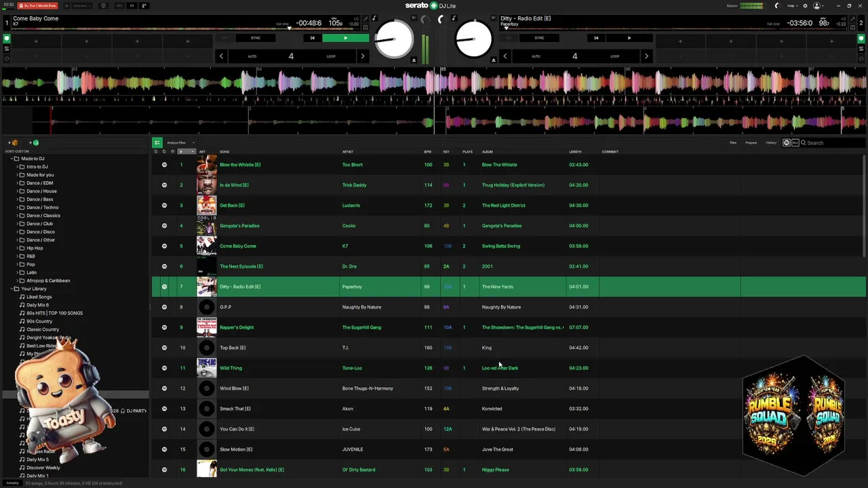Sort library by Key column
The width and height of the screenshot is (868, 488).
tap(446, 152)
